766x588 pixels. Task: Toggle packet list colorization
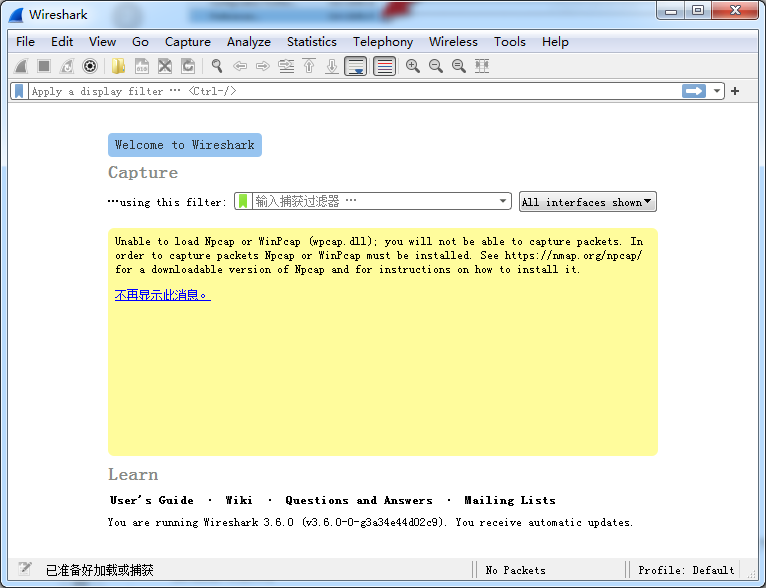point(384,66)
